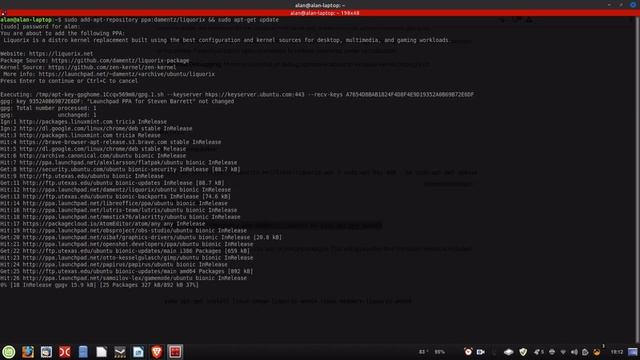Image resolution: width=640 pixels, height=360 pixels.
Task: Open the network connection tray icon
Action: point(552,352)
